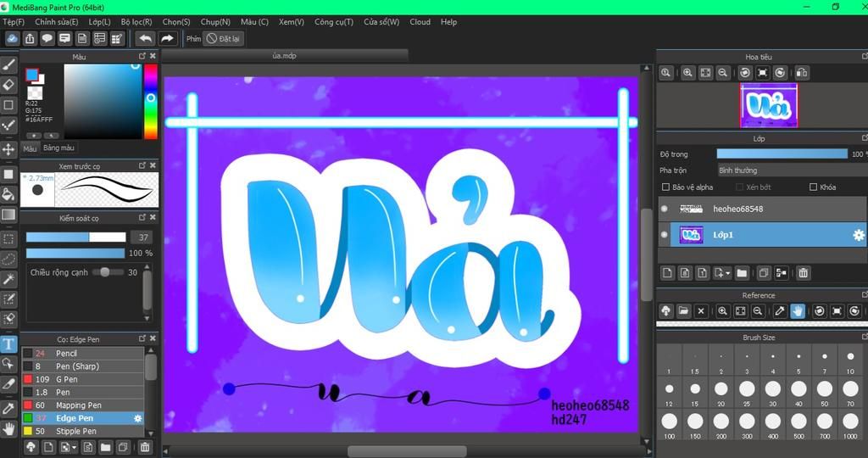
Task: Close the Màu color panel
Action: [153, 56]
